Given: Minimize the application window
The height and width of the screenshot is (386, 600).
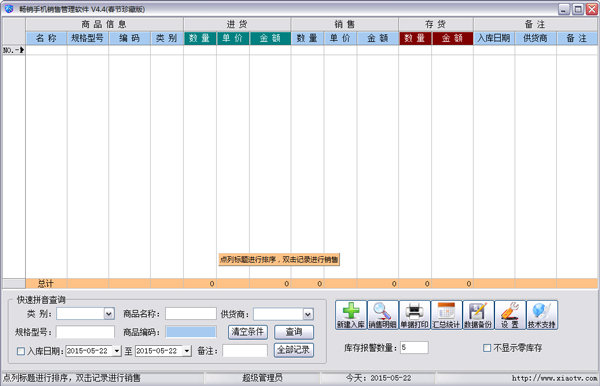Looking at the screenshot, I should point(564,9).
